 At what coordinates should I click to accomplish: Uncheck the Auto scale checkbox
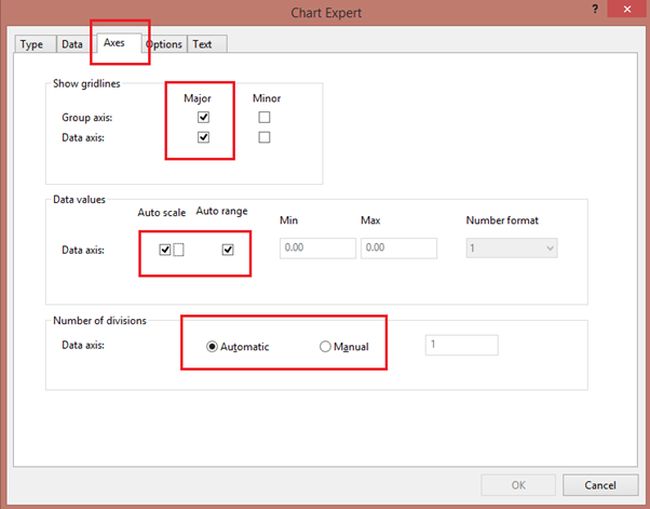[x=165, y=250]
